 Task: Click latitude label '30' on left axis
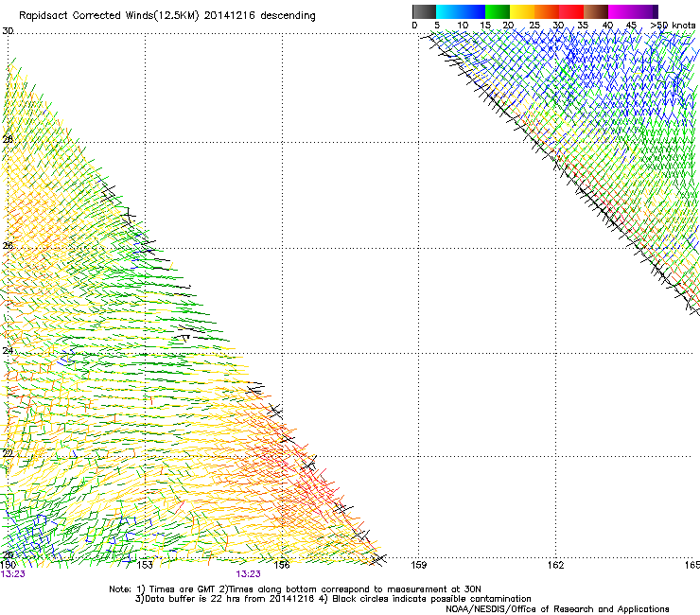[x=8, y=31]
